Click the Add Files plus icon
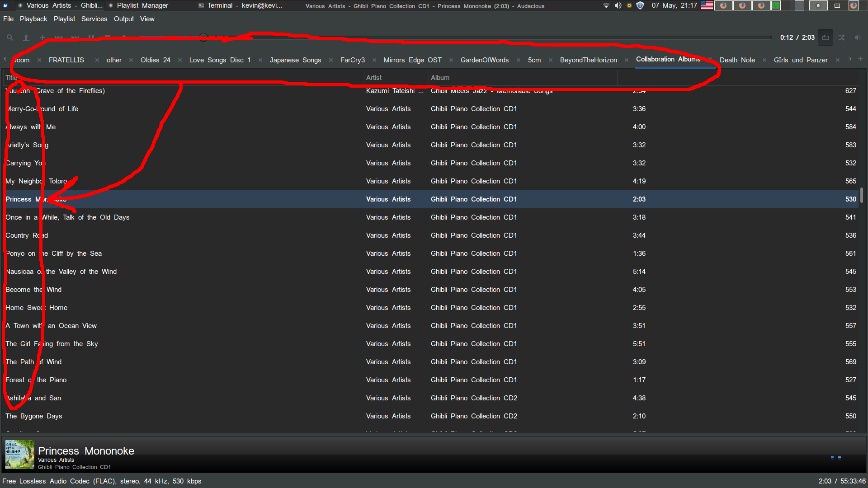Image resolution: width=868 pixels, height=488 pixels. (42, 38)
